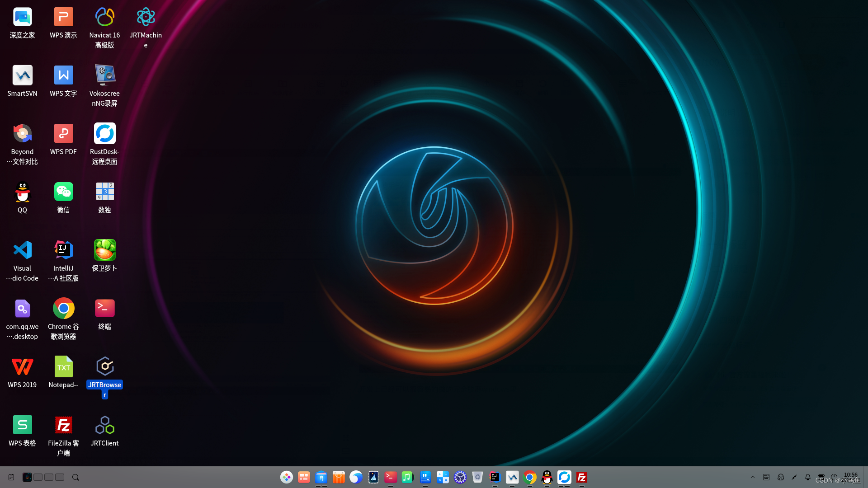Open the file manager from the dock

pyautogui.click(x=321, y=477)
